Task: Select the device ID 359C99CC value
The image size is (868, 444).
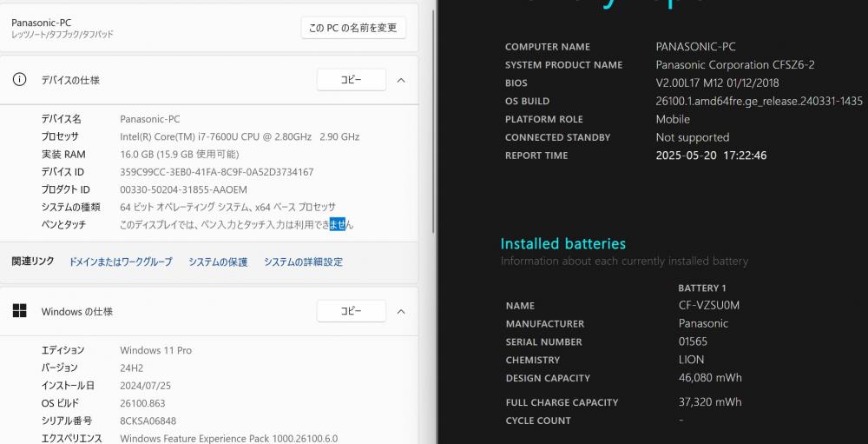Action: pyautogui.click(x=217, y=172)
